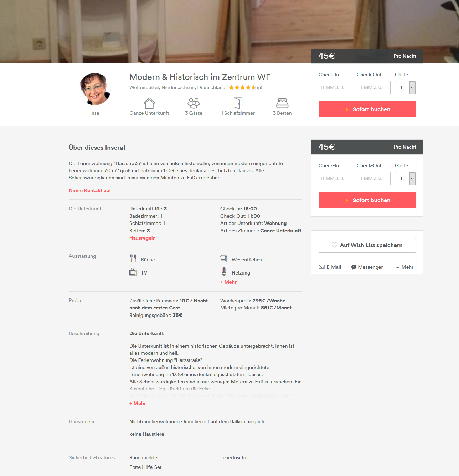Share the listing via E-Mail
The height and width of the screenshot is (476, 459).
coord(330,267)
